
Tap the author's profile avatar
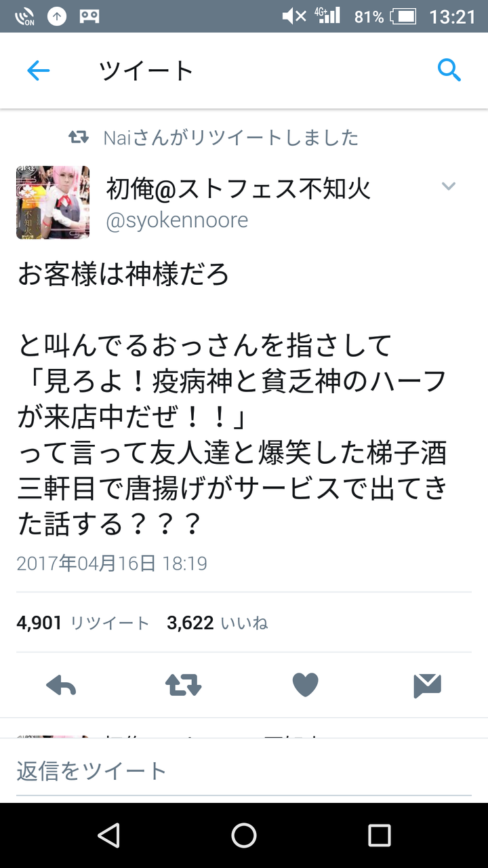point(53,202)
